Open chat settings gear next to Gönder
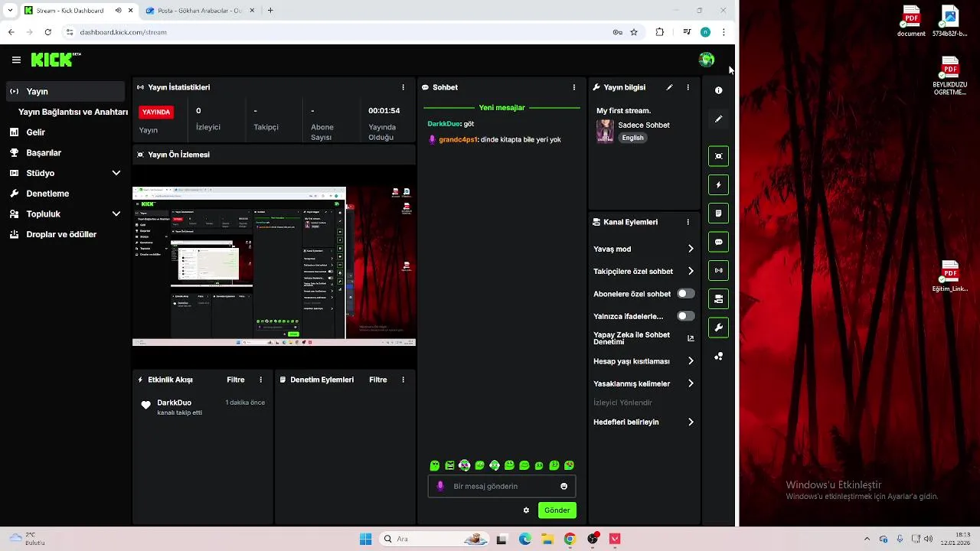This screenshot has width=980, height=551. coord(526,510)
